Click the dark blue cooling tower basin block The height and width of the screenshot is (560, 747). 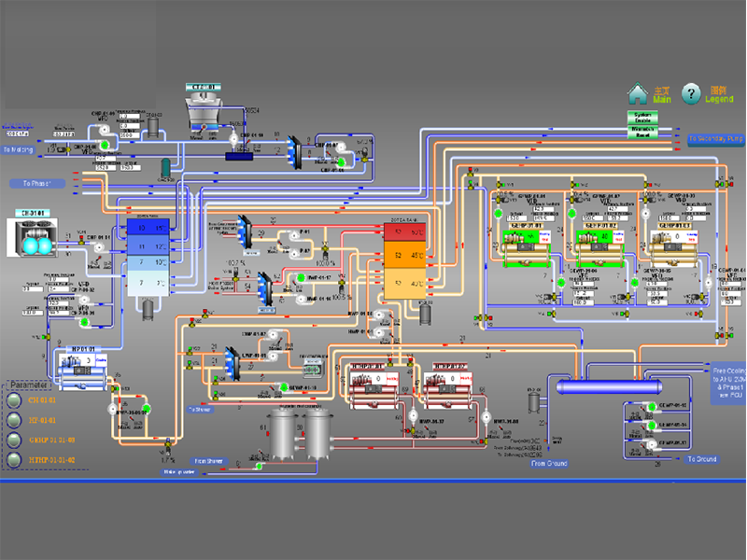(x=239, y=156)
